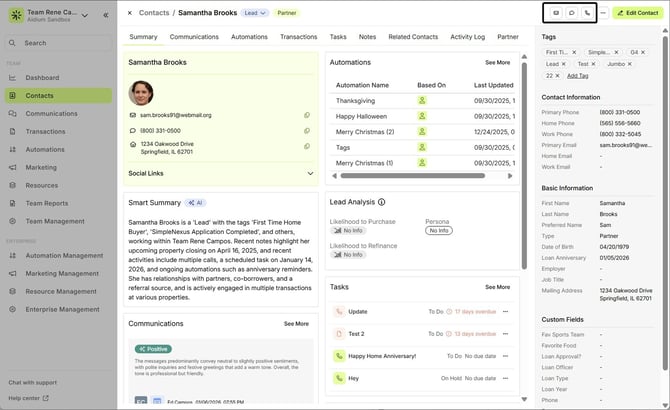The height and width of the screenshot is (410, 670).
Task: Close the Samantha Brooks contact panel
Action: click(129, 13)
